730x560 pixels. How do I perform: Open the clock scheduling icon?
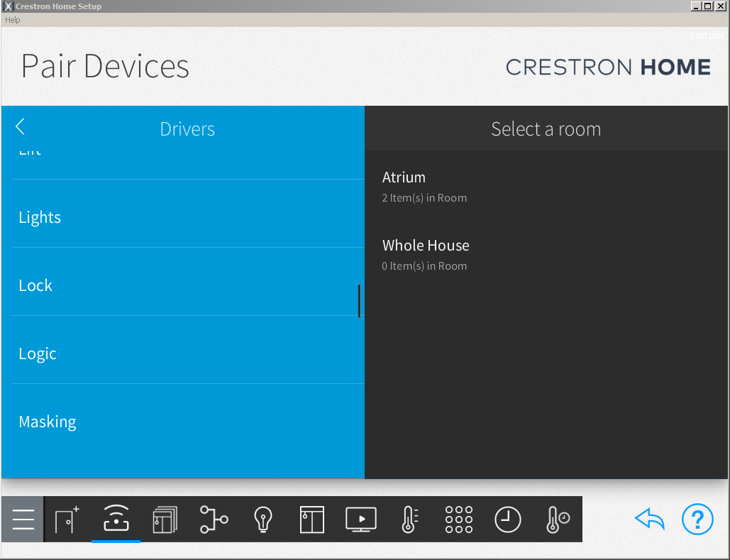click(x=508, y=519)
